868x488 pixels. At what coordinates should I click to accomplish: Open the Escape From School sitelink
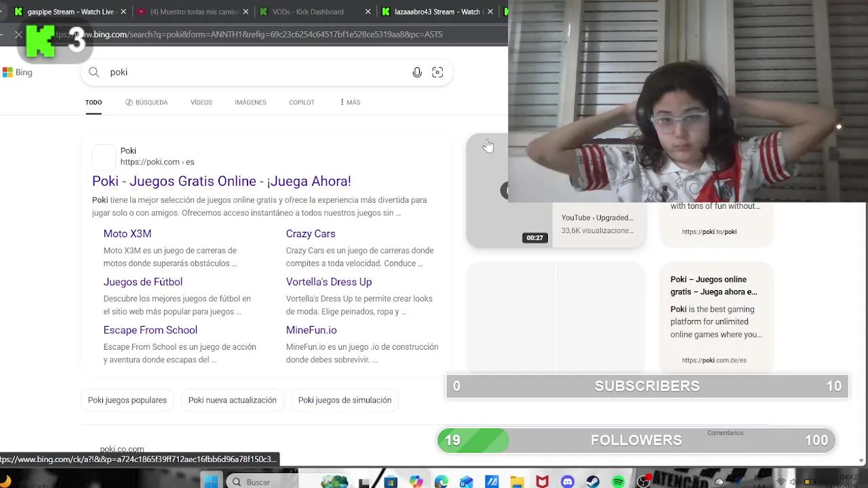[x=151, y=330]
